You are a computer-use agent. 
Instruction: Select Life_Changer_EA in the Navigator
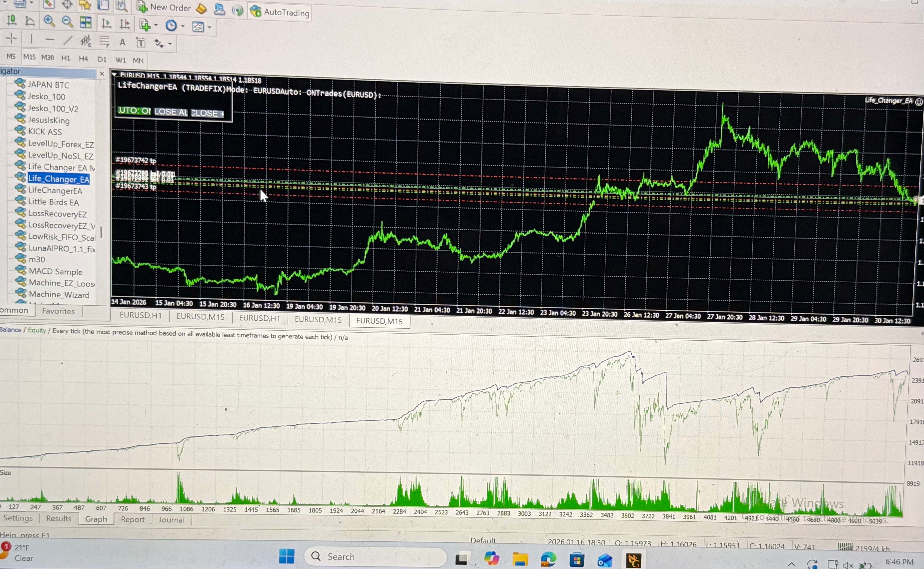(x=58, y=179)
